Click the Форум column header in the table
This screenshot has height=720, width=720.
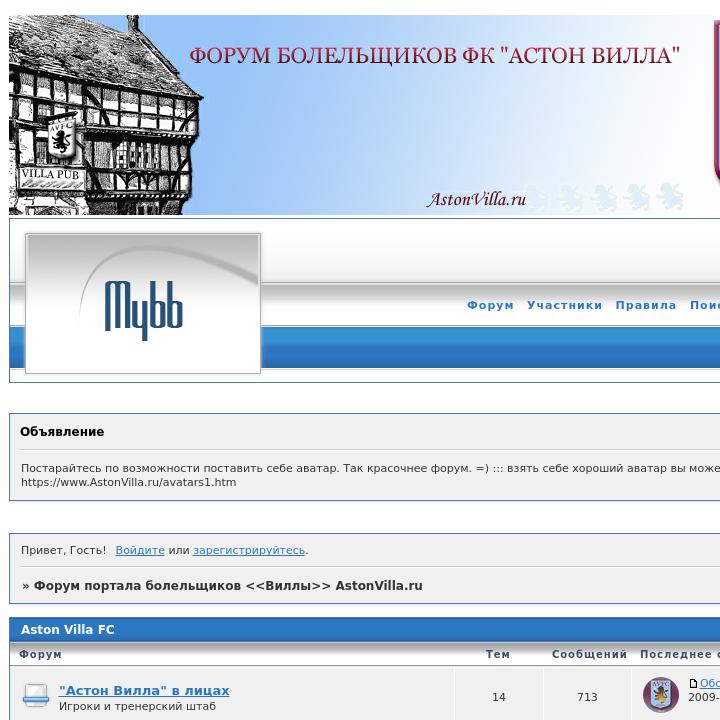click(40, 654)
